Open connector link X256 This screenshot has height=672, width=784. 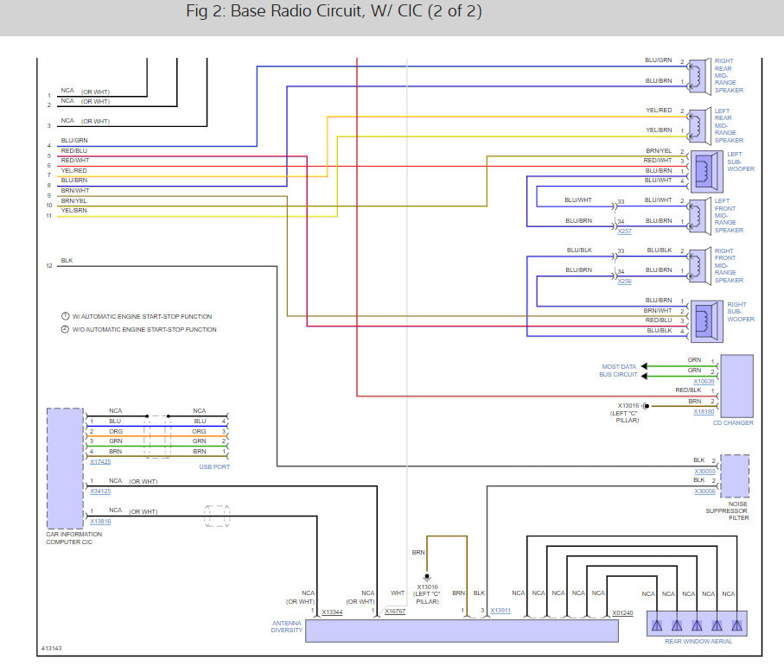pos(624,282)
